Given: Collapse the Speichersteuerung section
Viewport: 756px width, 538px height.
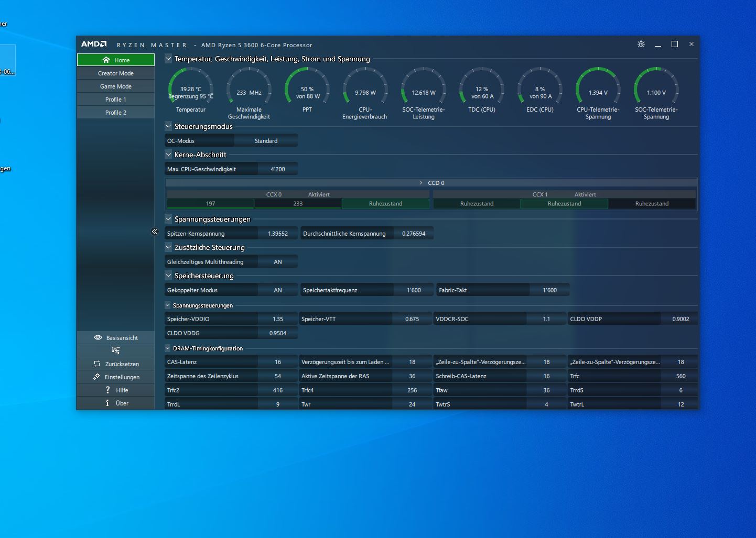Looking at the screenshot, I should point(168,276).
